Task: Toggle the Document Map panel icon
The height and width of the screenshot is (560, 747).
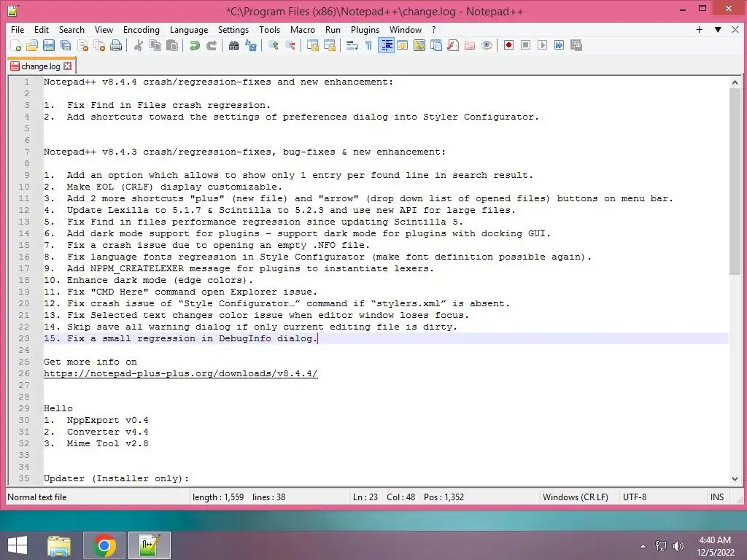Action: 419,45
